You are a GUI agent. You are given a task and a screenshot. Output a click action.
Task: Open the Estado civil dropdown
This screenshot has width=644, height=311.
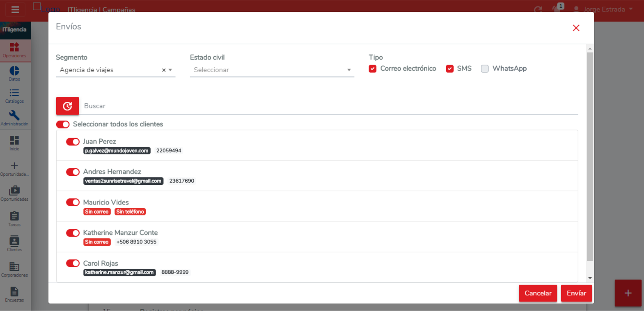(x=272, y=70)
